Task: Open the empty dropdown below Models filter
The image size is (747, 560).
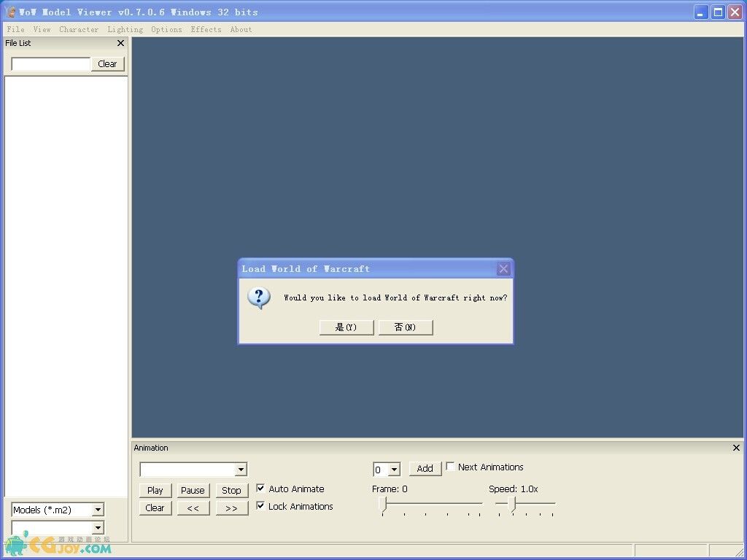Action: point(98,528)
